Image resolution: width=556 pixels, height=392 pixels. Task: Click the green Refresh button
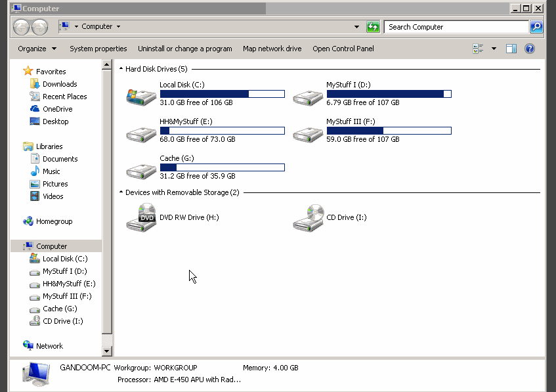point(373,27)
